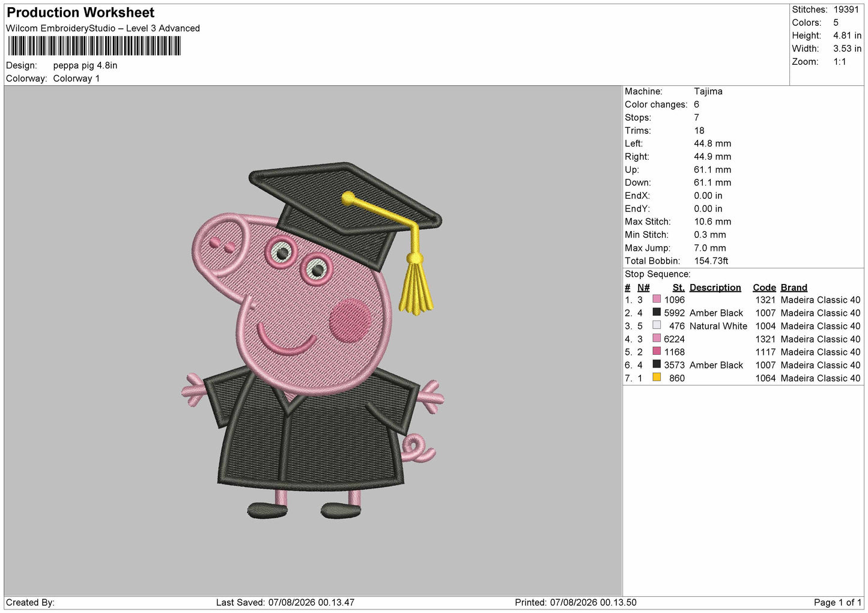Click stitch count 1096 in stop 1
Screen dimensions: 868x613
tap(675, 300)
